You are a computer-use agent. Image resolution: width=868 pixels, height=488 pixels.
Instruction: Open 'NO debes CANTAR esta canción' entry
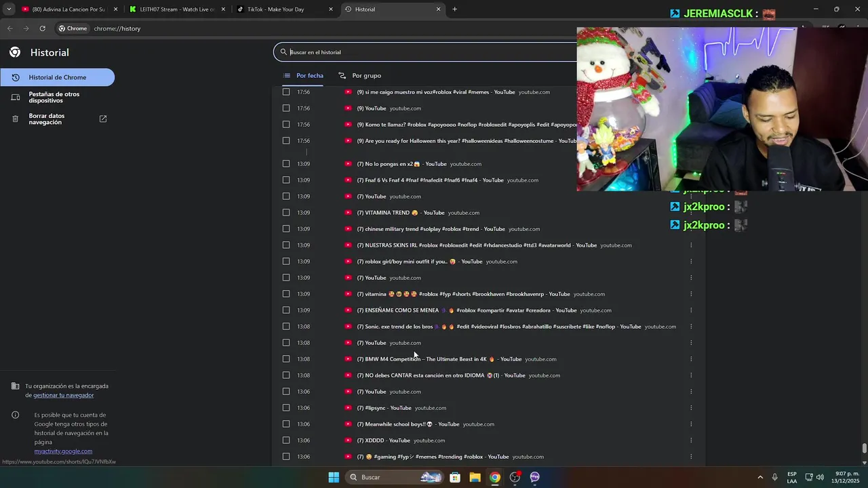tap(441, 375)
